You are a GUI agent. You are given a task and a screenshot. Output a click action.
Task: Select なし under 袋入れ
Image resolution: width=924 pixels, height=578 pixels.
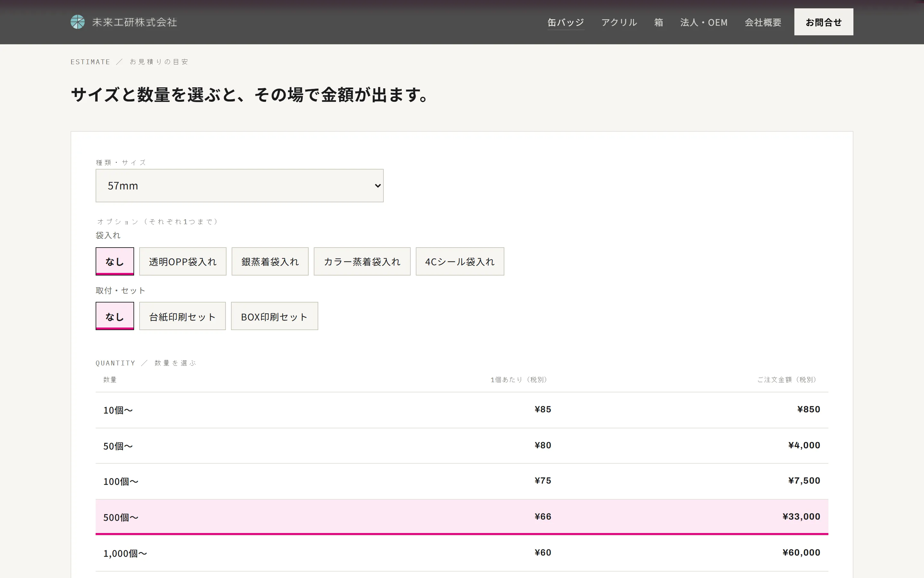point(115,261)
